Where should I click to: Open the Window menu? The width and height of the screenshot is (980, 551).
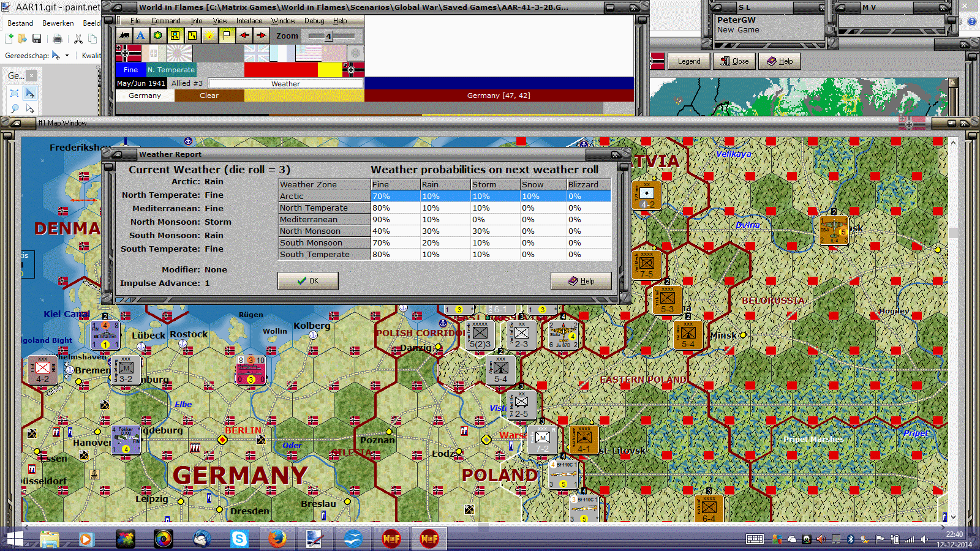tap(283, 21)
